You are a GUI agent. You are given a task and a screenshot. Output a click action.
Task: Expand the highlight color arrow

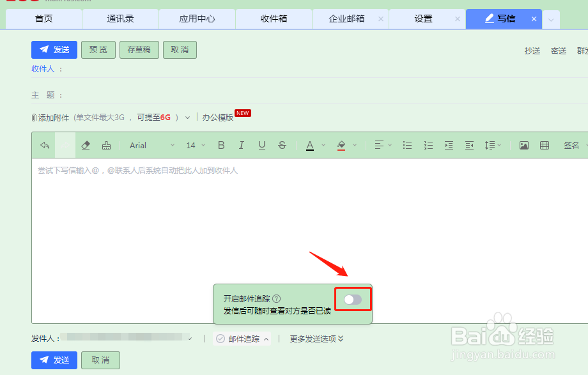coord(355,145)
